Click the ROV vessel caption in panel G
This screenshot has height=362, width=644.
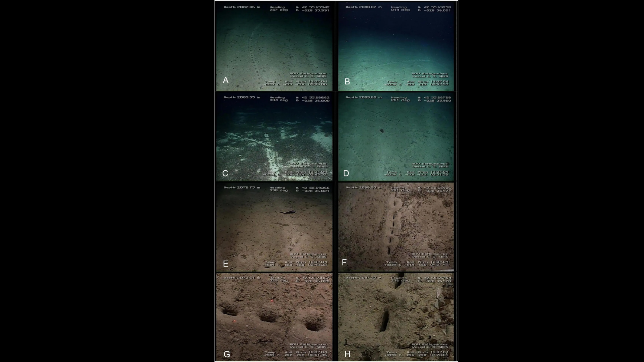click(308, 346)
